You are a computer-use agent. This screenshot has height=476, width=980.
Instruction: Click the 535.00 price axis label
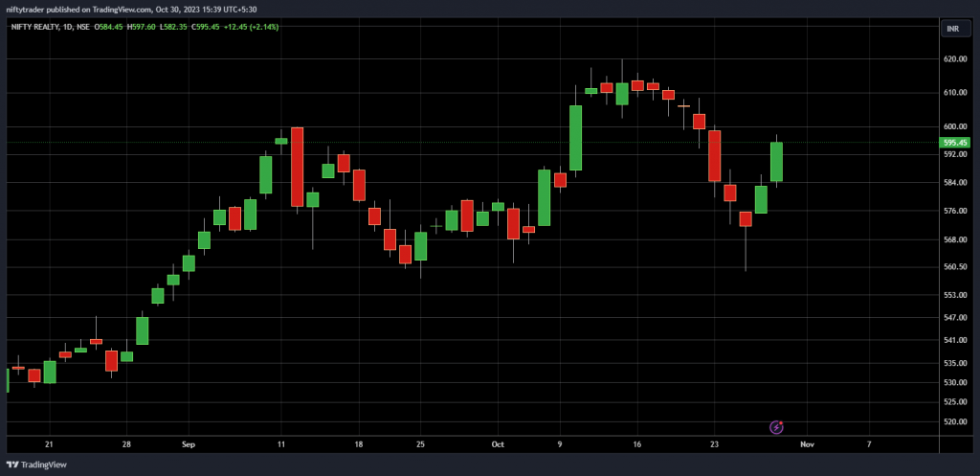[x=957, y=363]
